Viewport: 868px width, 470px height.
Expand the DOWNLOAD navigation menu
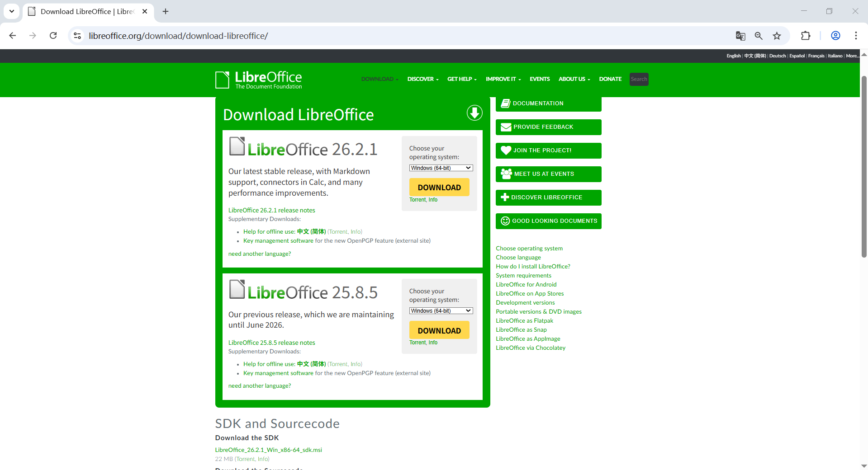[x=379, y=79]
